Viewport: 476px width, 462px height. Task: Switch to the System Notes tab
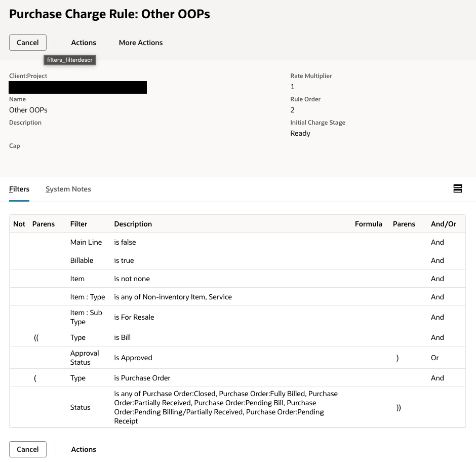click(68, 189)
